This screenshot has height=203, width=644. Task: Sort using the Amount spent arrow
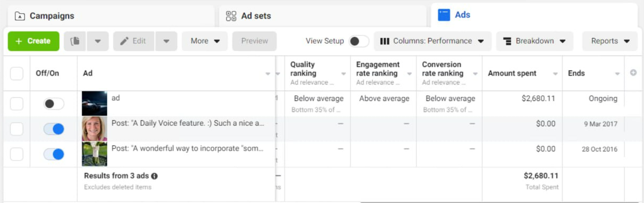coord(556,74)
